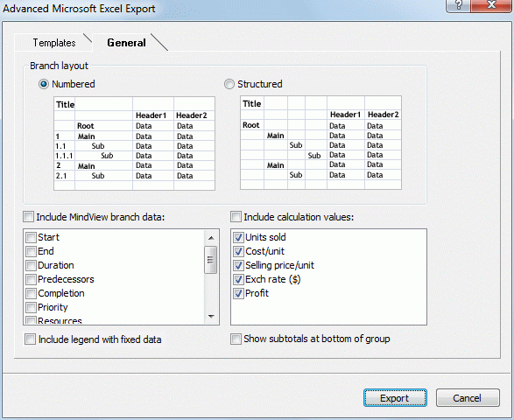
Task: Click the Help question mark button
Action: [x=458, y=5]
